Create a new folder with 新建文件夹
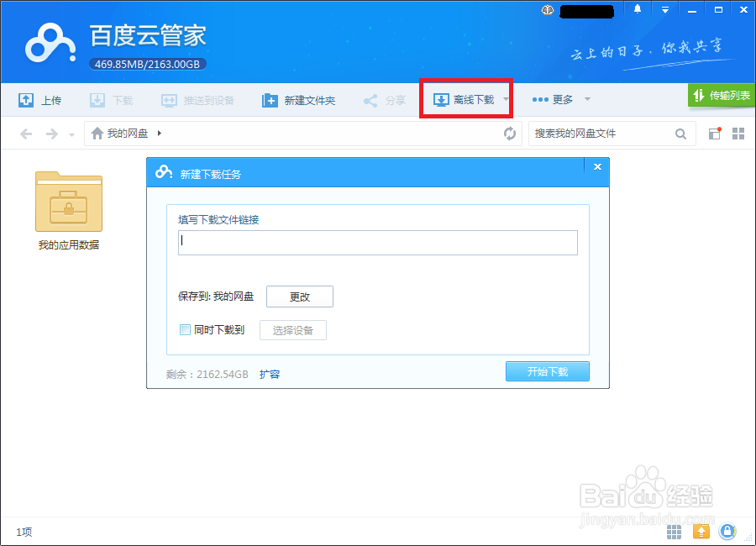 pos(298,100)
